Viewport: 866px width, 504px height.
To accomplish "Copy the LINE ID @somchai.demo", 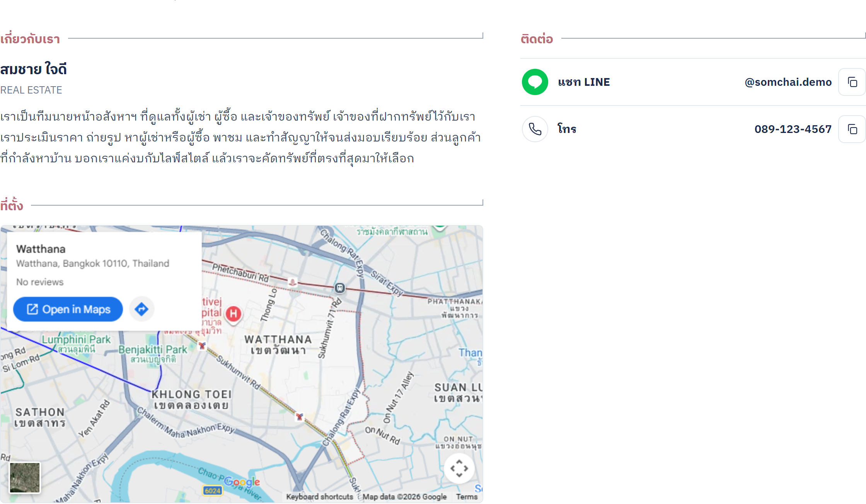I will [x=852, y=82].
